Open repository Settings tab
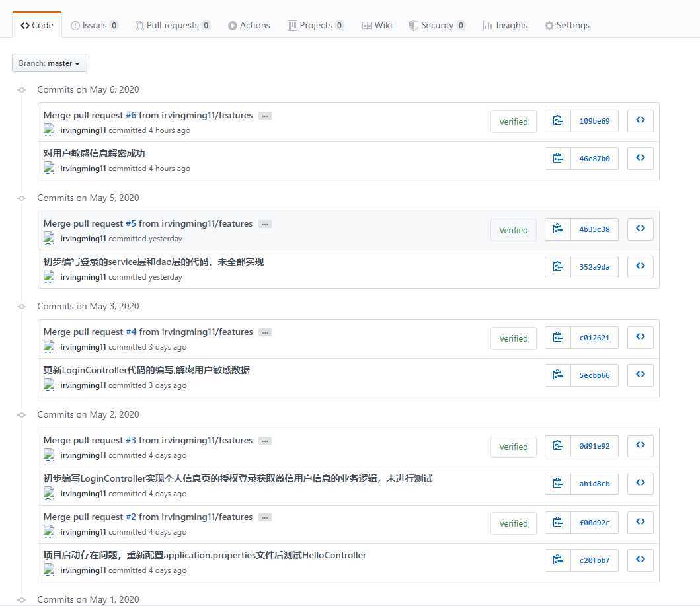This screenshot has width=700, height=606. pos(567,25)
